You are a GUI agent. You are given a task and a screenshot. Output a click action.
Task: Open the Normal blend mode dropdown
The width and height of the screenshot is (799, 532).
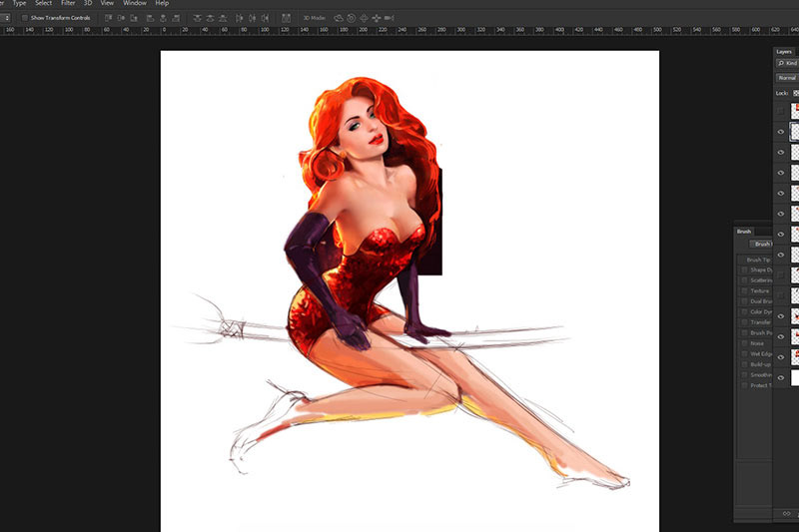pos(787,78)
